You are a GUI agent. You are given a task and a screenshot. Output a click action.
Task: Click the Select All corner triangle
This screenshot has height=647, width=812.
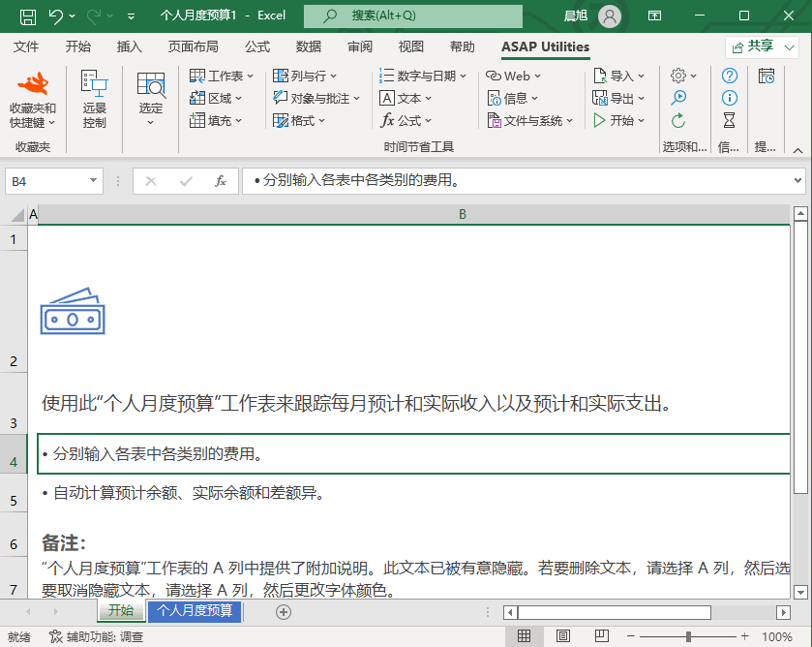17,215
